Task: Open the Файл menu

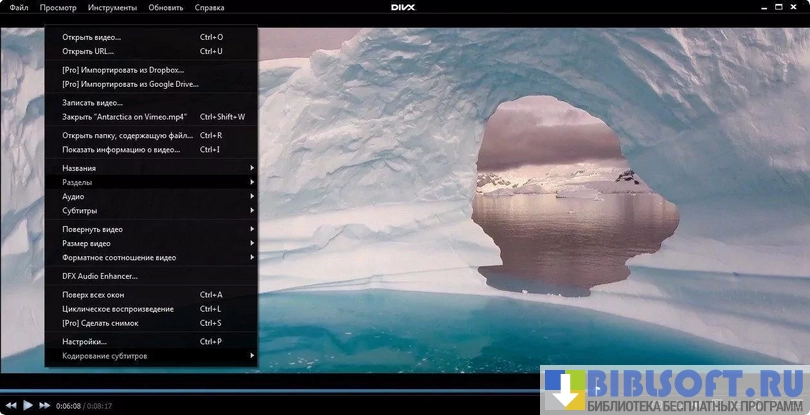Action: click(16, 7)
